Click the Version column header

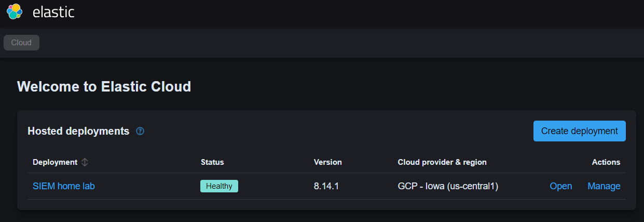pos(328,162)
